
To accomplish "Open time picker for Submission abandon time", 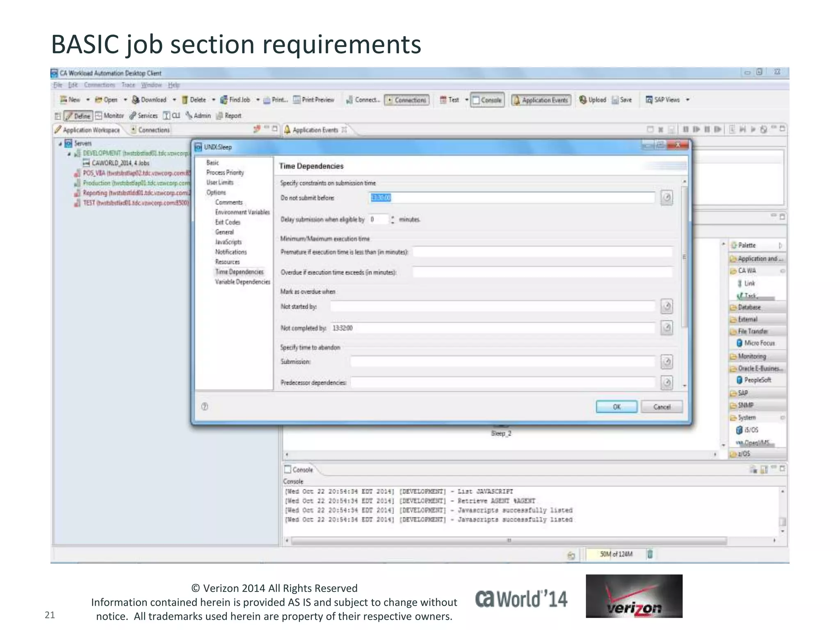I will coord(667,362).
